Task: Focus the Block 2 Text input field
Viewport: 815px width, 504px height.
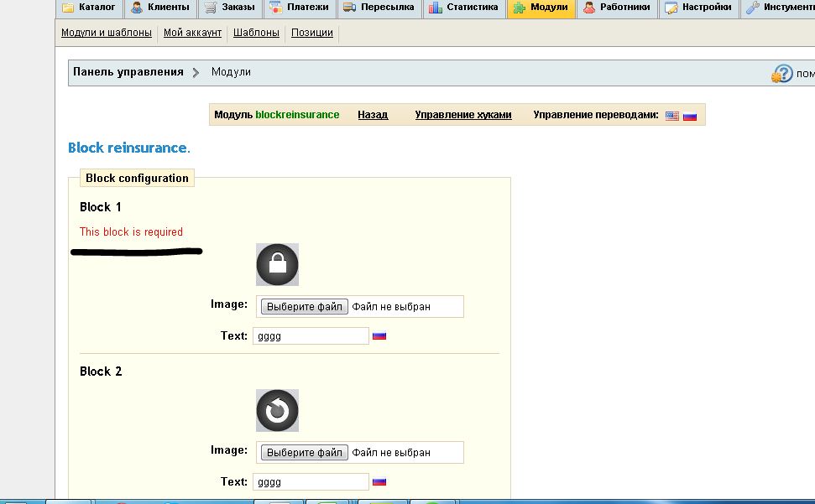Action: point(311,481)
